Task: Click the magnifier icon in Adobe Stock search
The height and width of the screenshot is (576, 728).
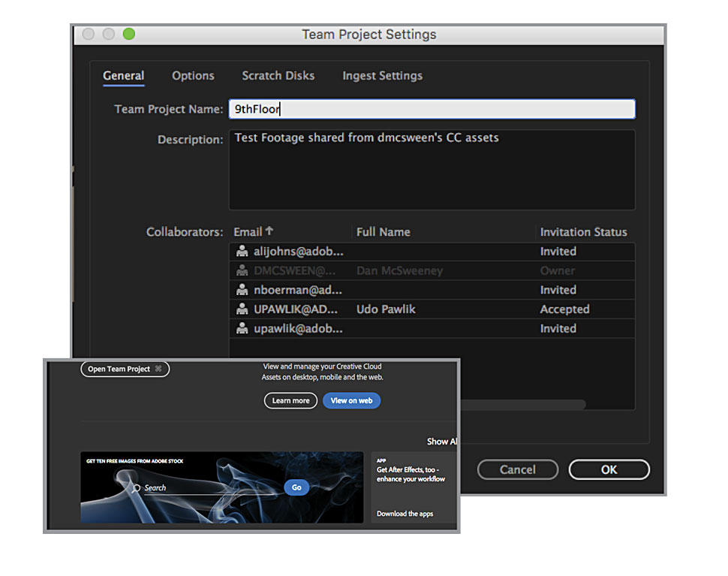Action: 136,487
